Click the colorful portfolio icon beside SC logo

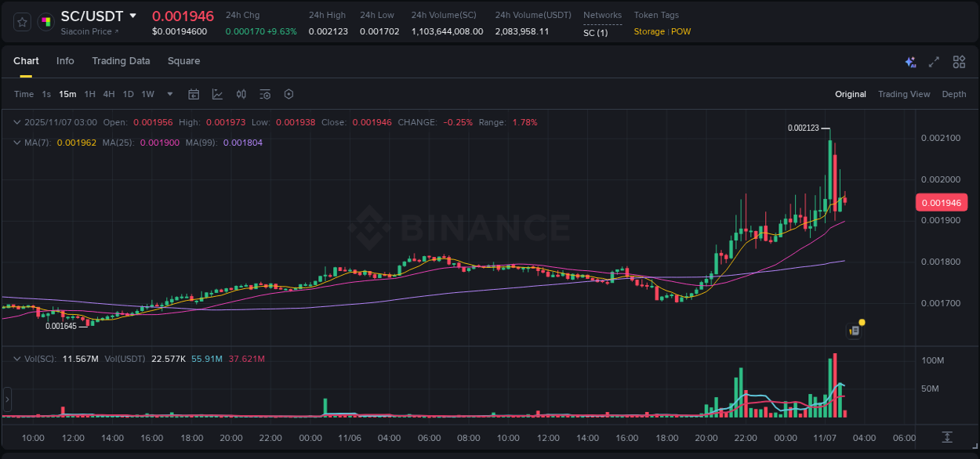click(45, 20)
